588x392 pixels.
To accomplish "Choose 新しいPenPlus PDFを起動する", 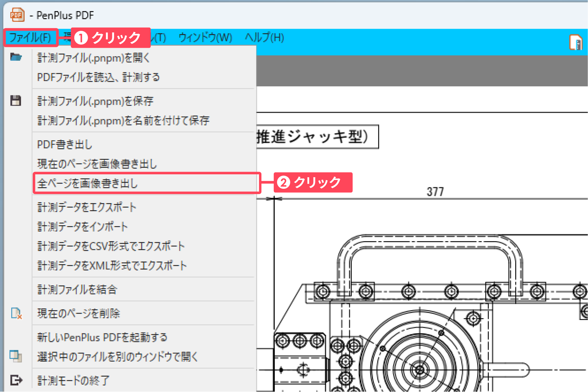I will point(102,337).
